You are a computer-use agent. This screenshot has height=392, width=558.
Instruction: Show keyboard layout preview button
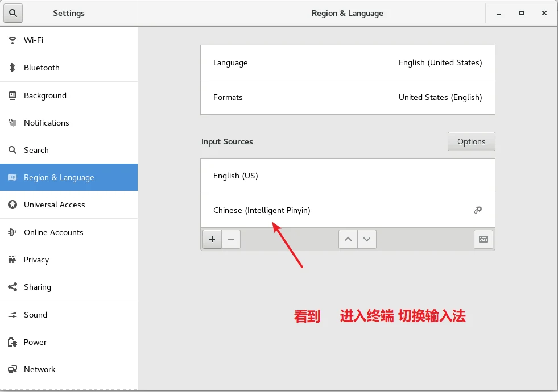pyautogui.click(x=483, y=239)
